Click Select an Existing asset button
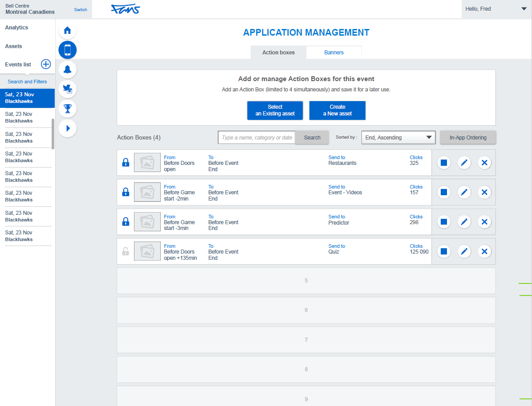 tap(275, 111)
